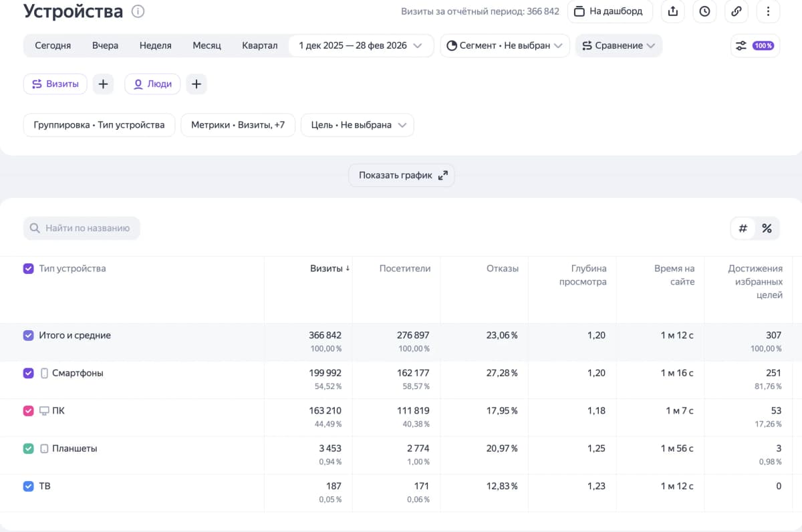802x532 pixels.
Task: Open report history via the clock icon
Action: [x=704, y=11]
